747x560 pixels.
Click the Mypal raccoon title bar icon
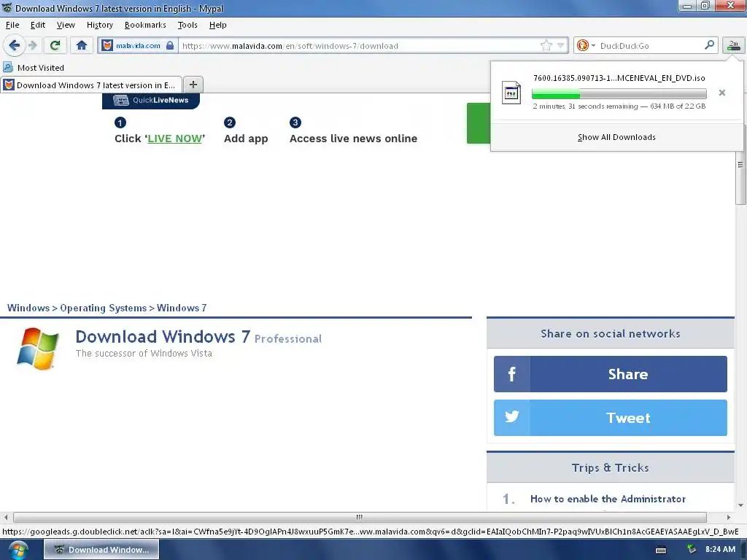[7, 7]
